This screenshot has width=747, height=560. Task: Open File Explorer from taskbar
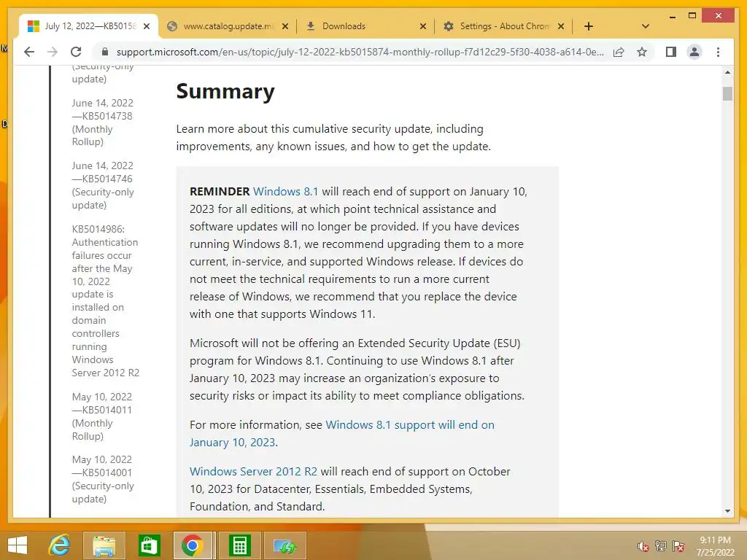(104, 545)
